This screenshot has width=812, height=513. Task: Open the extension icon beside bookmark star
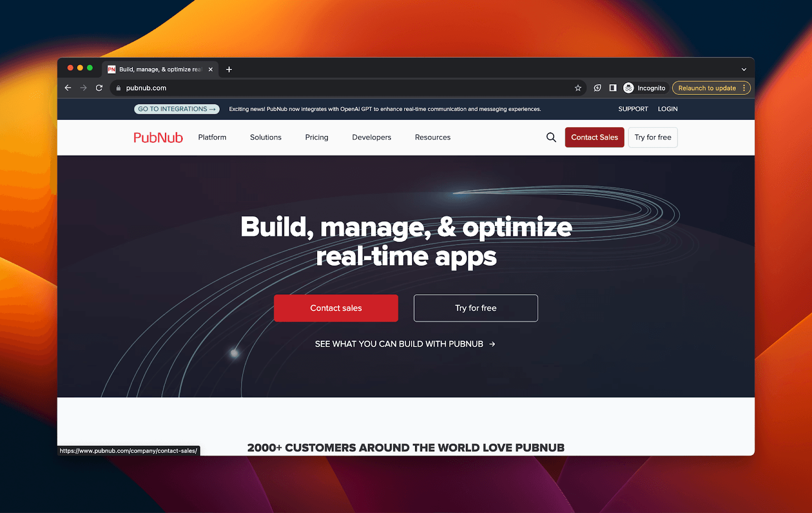point(597,88)
